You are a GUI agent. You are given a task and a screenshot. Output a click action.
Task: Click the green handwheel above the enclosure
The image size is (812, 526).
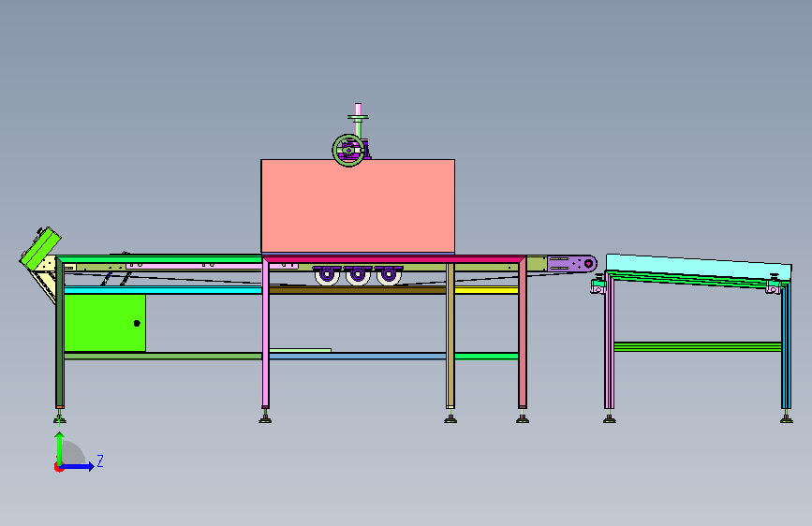click(348, 151)
